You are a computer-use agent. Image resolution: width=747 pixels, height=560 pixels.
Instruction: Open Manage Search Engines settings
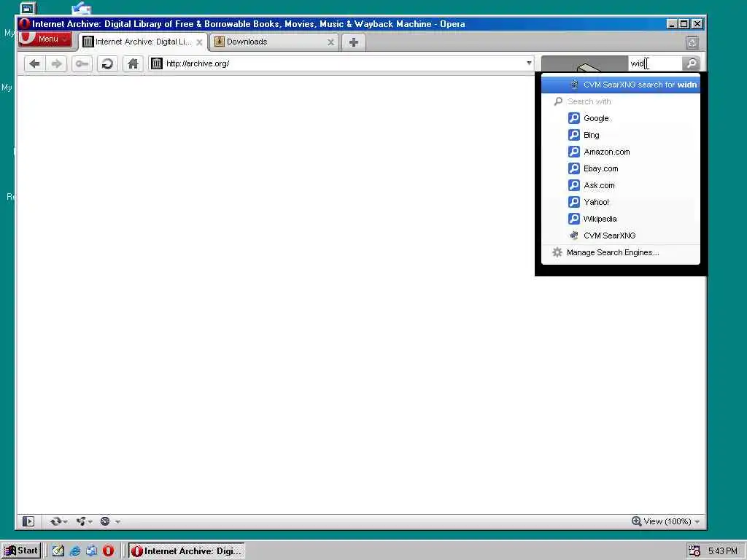tap(621, 252)
